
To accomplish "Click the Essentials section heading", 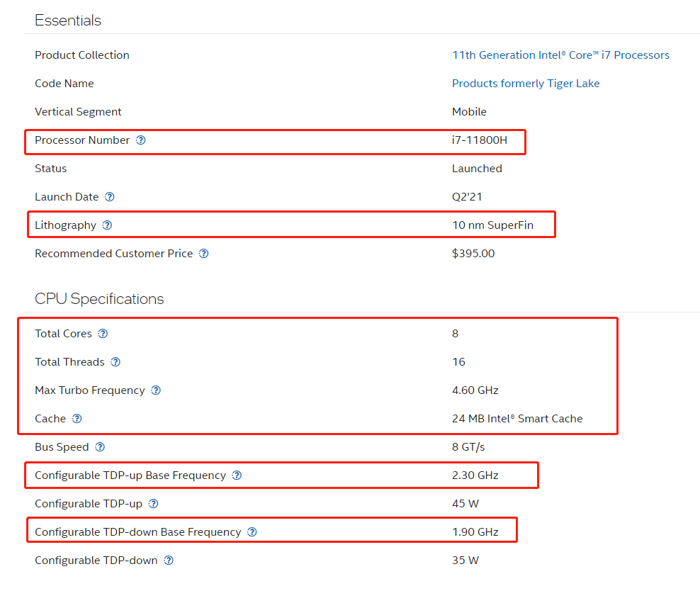I will 68,21.
